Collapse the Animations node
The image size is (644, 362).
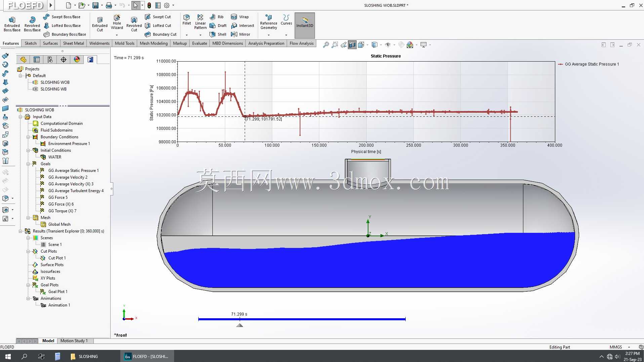[x=28, y=298]
